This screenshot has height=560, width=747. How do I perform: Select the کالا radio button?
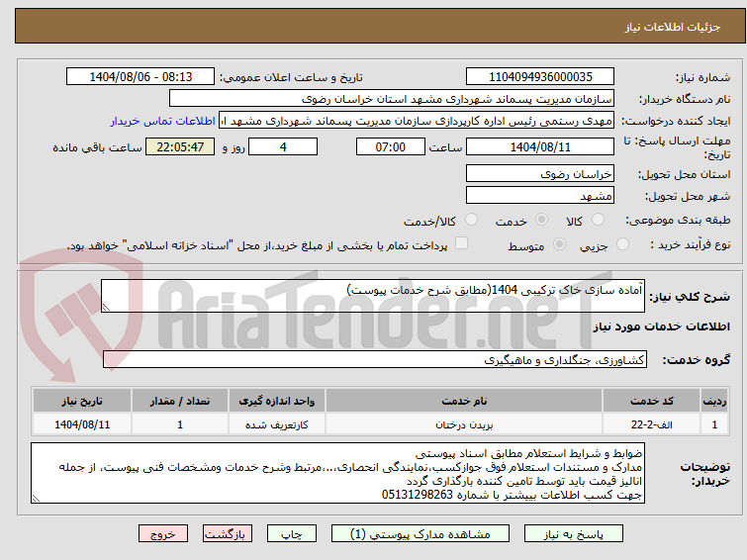point(598,220)
